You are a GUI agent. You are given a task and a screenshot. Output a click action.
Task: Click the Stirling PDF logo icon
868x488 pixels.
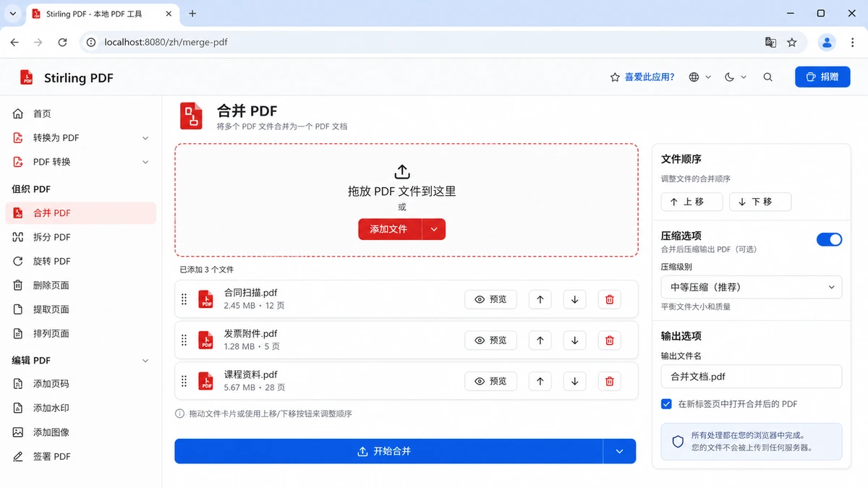[x=27, y=77]
